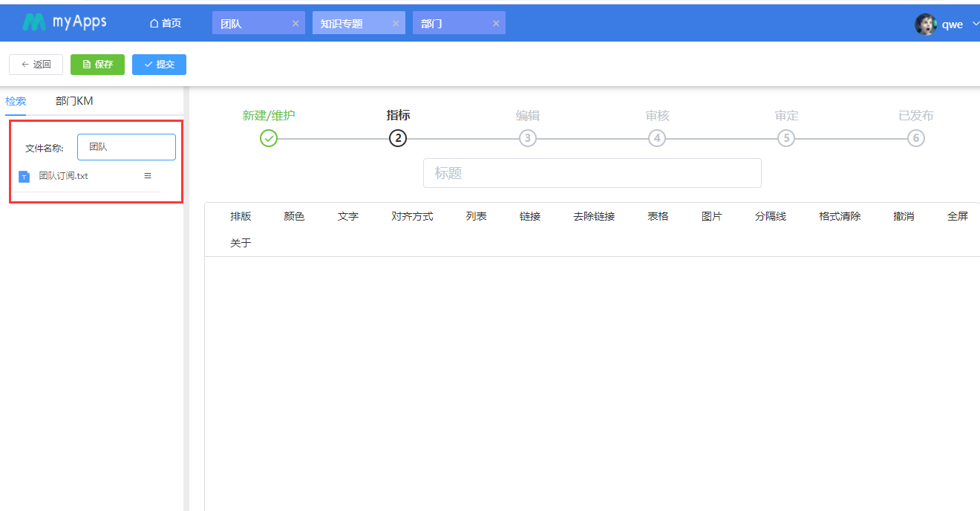Insert an image via 图片

pos(712,216)
